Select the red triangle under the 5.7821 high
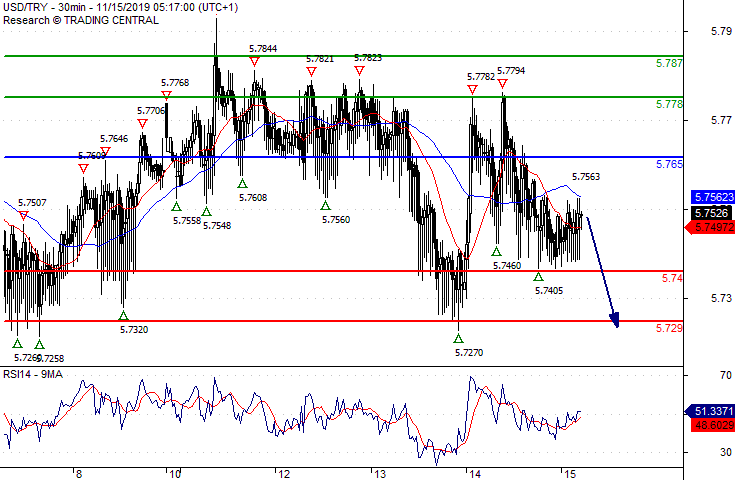 tap(311, 72)
